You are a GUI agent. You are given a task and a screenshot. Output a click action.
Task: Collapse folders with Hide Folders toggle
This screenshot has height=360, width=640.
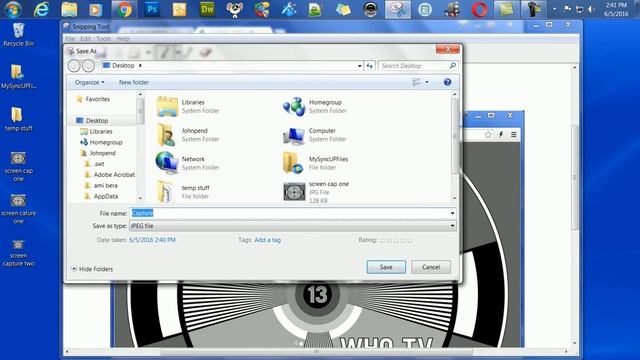click(x=92, y=269)
